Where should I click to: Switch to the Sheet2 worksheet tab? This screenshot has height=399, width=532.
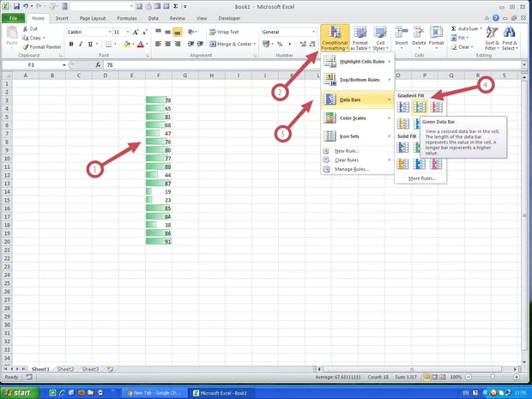coord(65,369)
